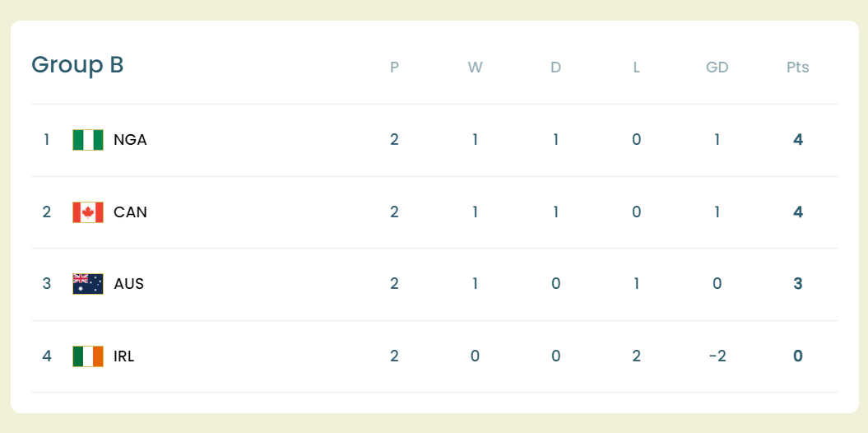
Task: Open the IRL team entry
Action: pyautogui.click(x=124, y=356)
